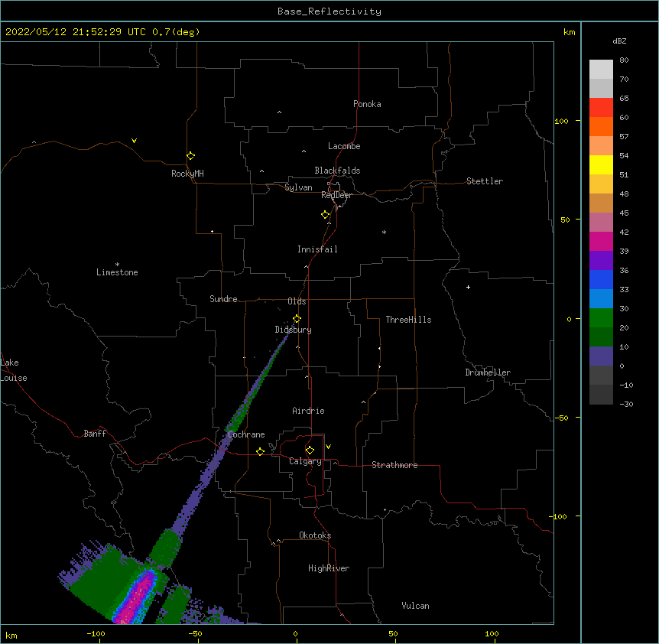
Task: Select the magenta 42-39 dBZ legend swatch
Action: (x=601, y=241)
